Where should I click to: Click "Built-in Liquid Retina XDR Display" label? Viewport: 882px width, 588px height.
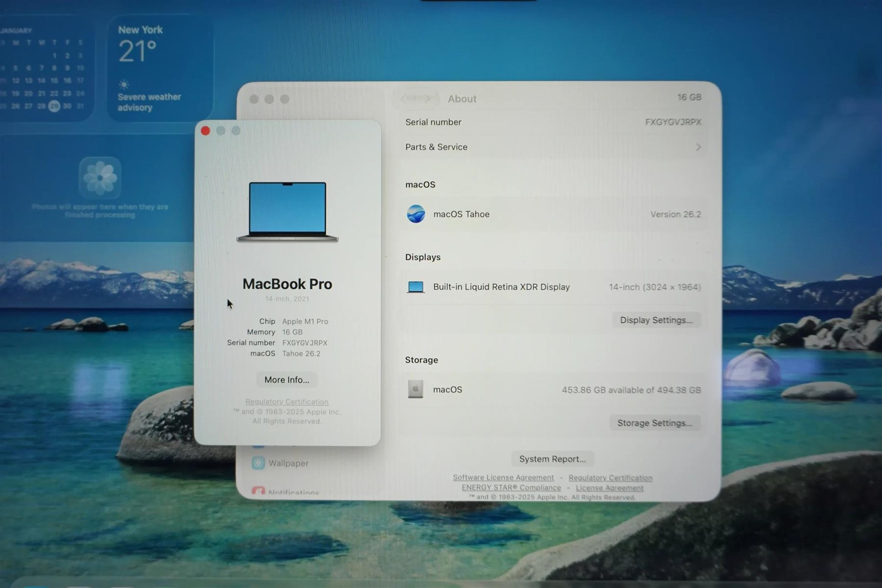(x=502, y=287)
